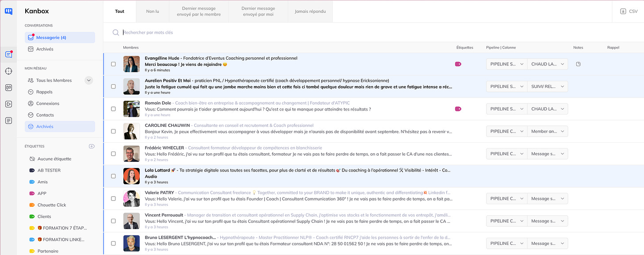Click the add label plus icon beside Étiquettes

tap(92, 146)
